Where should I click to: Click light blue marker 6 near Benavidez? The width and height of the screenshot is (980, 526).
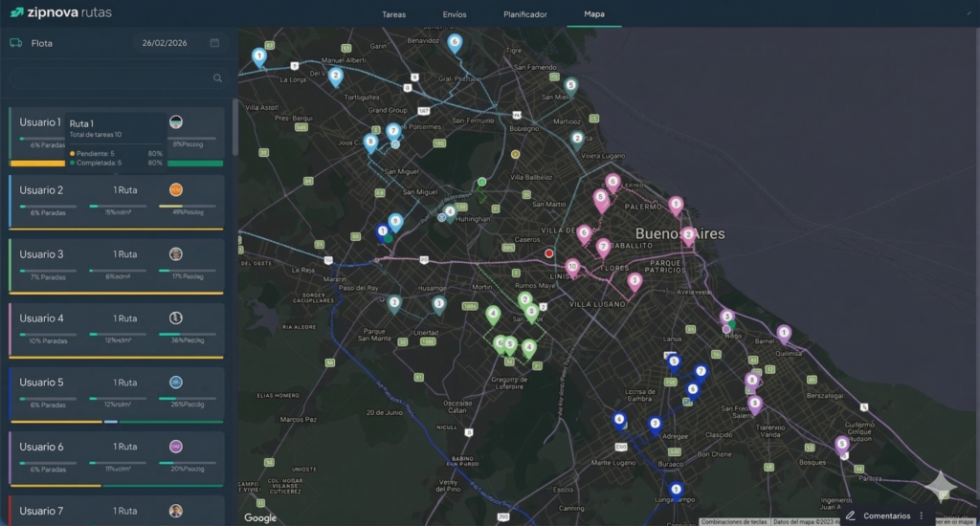[x=455, y=44]
